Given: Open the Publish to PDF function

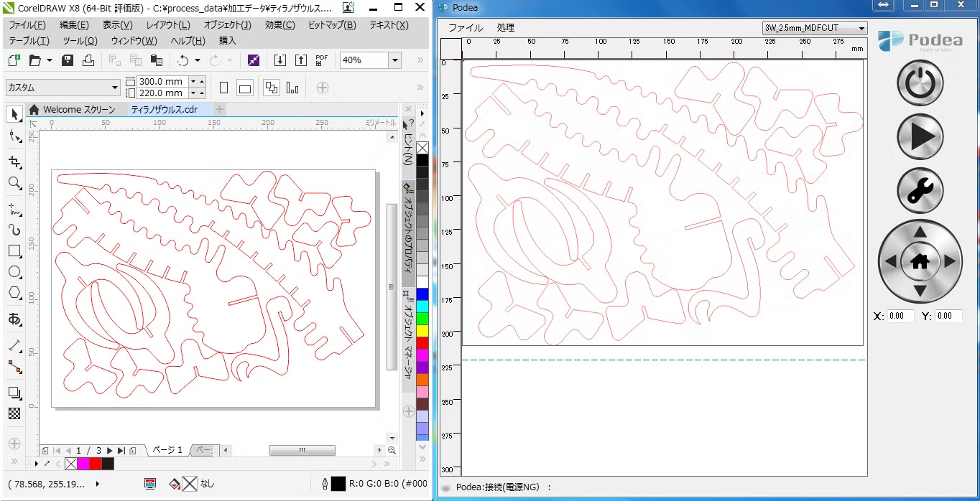Looking at the screenshot, I should (321, 60).
